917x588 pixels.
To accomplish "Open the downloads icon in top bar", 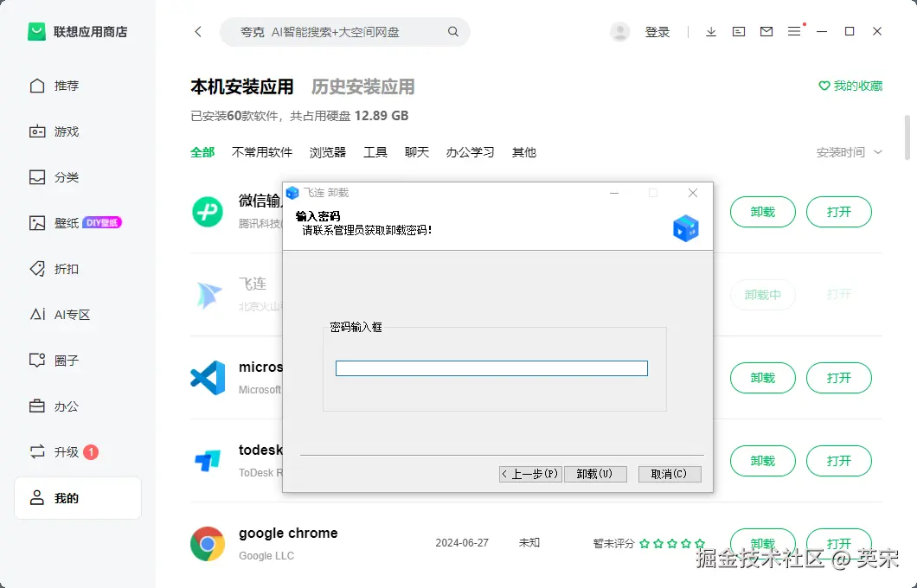I will (711, 32).
